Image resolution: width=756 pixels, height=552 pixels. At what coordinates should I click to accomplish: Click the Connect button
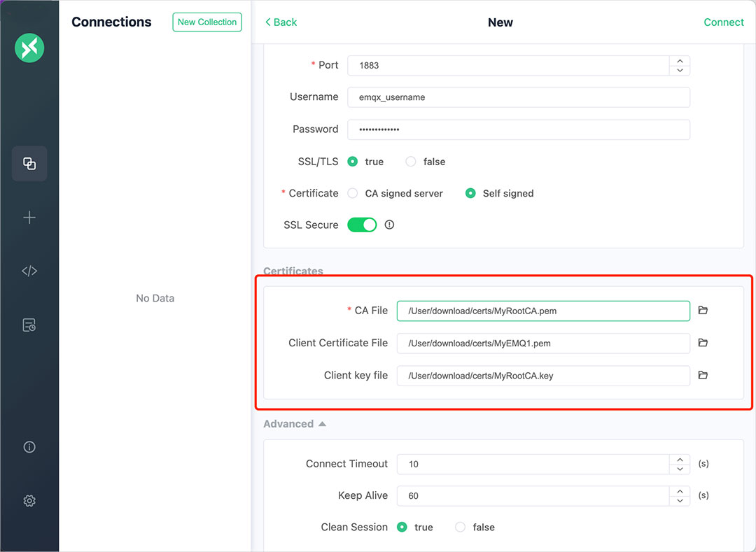[x=723, y=22]
